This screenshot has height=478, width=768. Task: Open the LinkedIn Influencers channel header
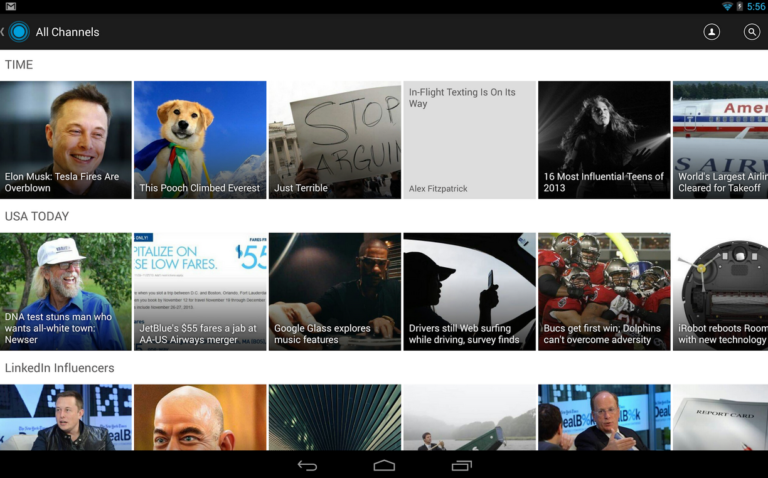coord(59,368)
